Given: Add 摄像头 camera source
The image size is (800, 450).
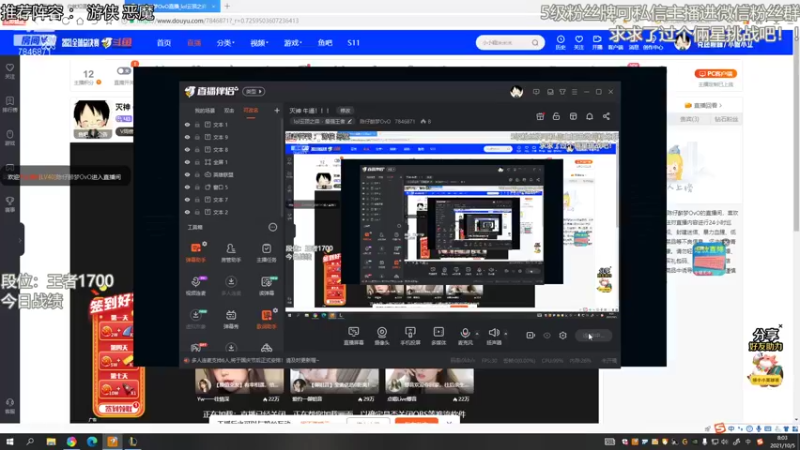Looking at the screenshot, I should click(x=382, y=336).
